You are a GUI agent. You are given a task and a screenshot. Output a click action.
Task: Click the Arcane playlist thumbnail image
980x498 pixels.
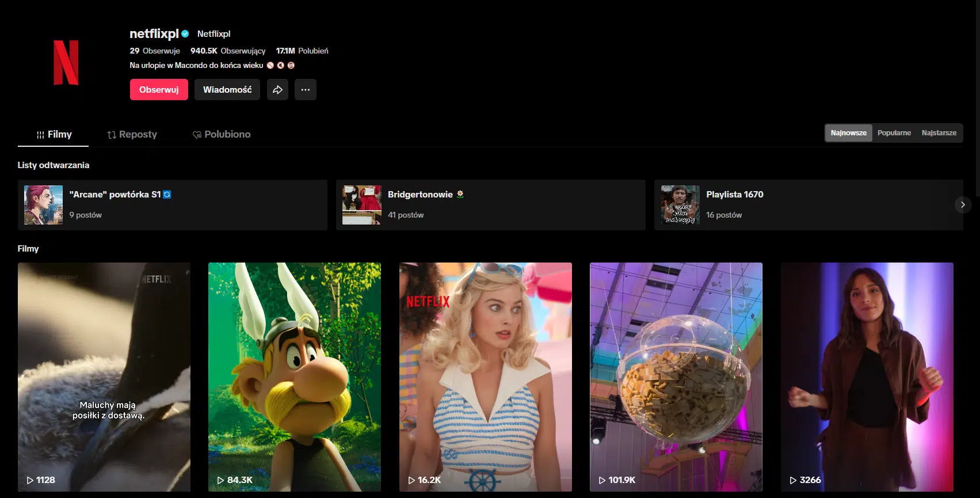pos(43,205)
